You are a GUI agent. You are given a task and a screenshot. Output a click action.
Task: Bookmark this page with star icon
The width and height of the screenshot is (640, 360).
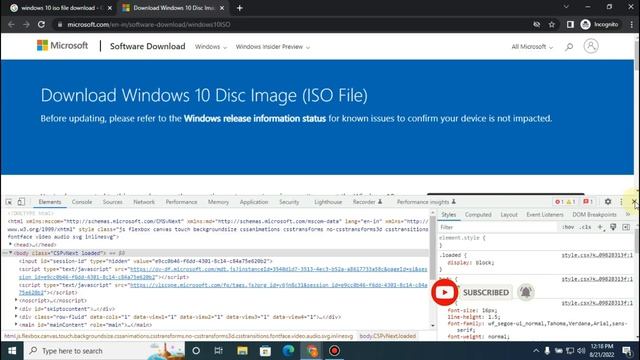tap(551, 24)
